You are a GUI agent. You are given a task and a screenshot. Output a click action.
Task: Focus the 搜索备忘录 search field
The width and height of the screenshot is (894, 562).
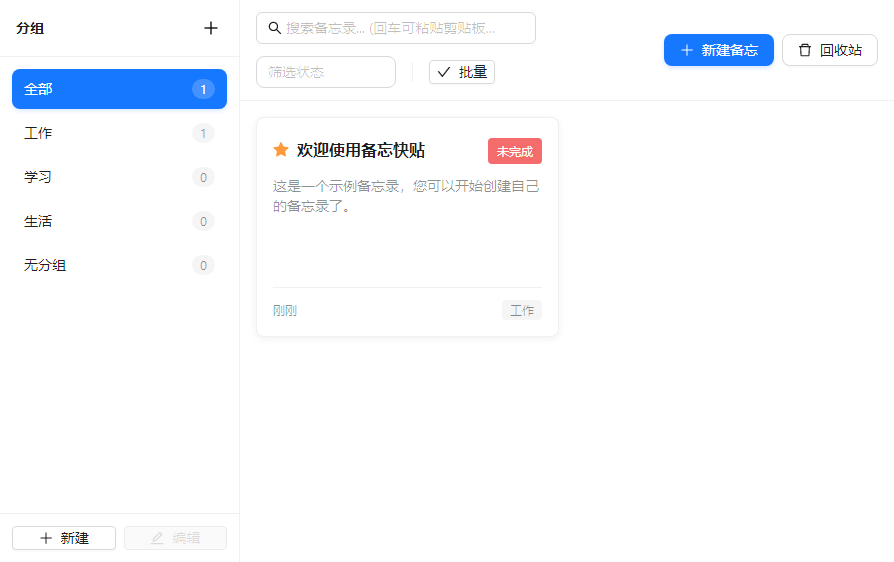pos(396,28)
